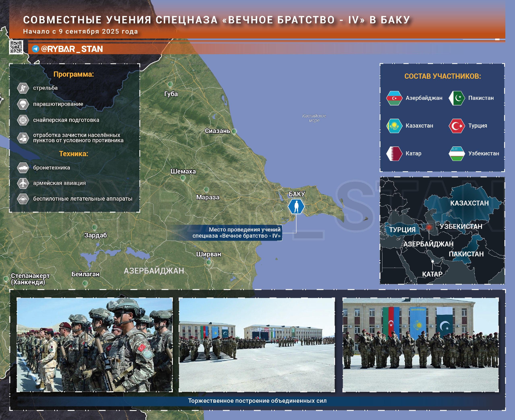Click 'армейская авиация' text
This screenshot has height=420, width=515.
click(x=60, y=183)
